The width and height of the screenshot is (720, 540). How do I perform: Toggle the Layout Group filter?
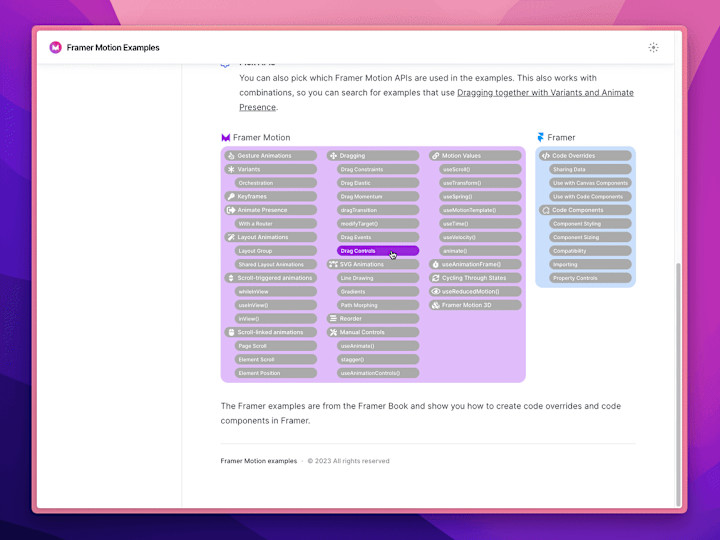[x=276, y=251]
